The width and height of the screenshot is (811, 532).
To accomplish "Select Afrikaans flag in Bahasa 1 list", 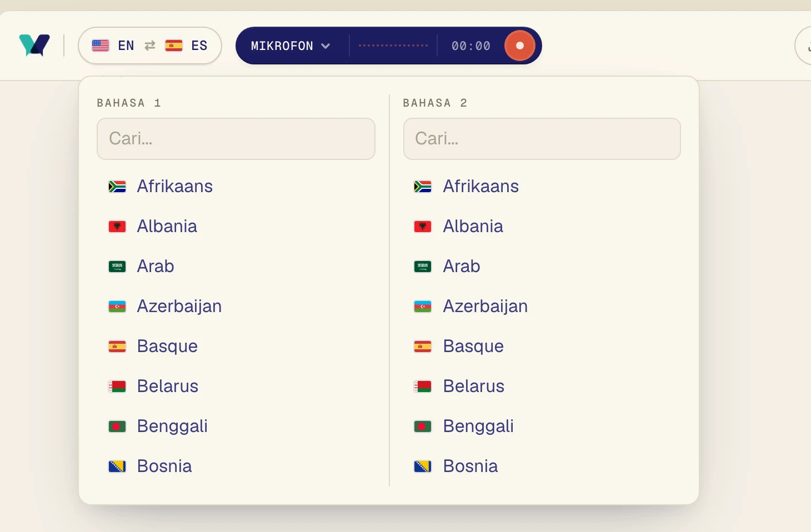I will [x=117, y=187].
